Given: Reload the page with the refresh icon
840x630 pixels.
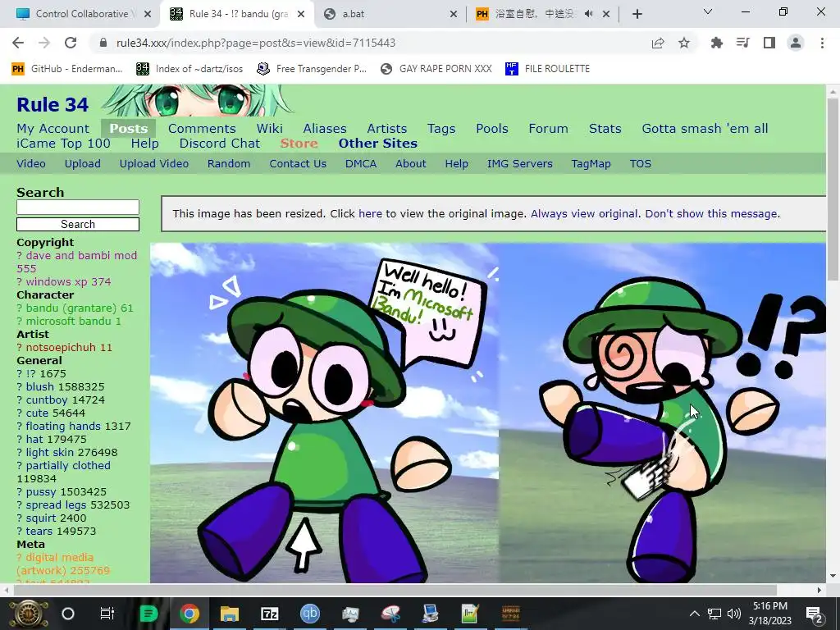Looking at the screenshot, I should (x=71, y=43).
